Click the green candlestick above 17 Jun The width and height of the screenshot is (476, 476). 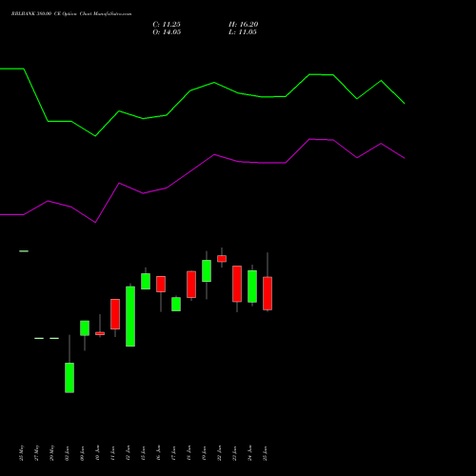point(176,304)
